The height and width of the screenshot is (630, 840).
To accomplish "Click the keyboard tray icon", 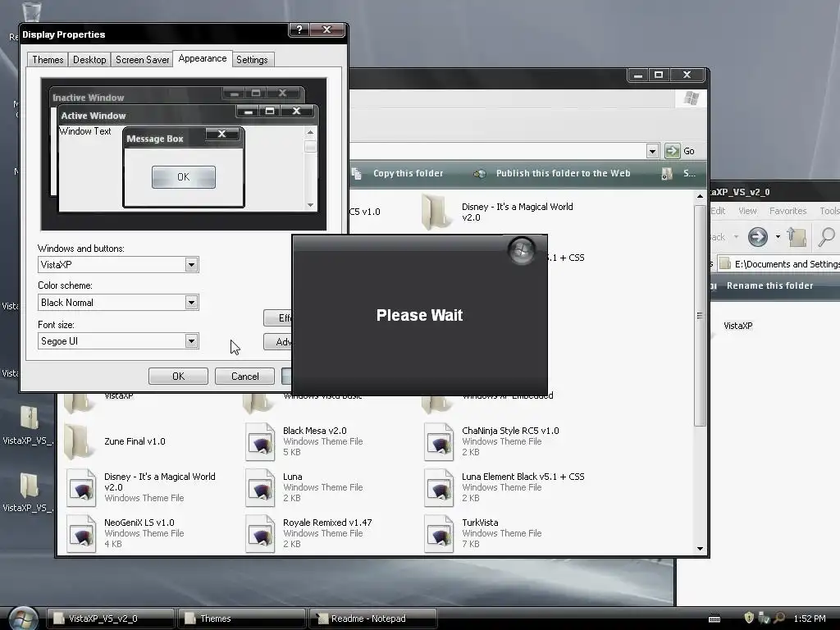I will coord(714,619).
